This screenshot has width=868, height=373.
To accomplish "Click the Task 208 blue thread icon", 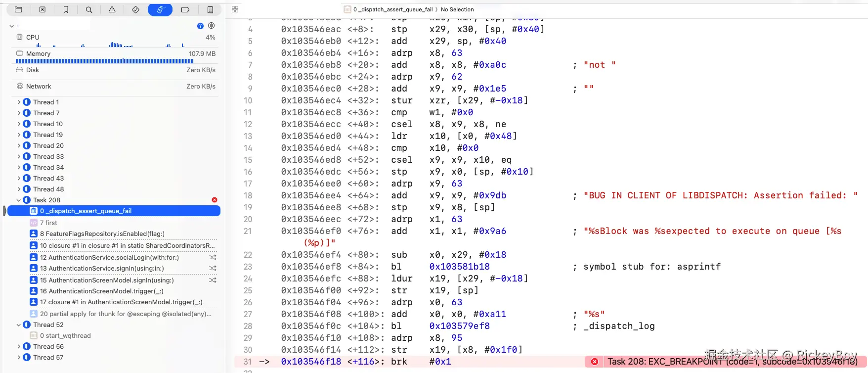I will [27, 200].
